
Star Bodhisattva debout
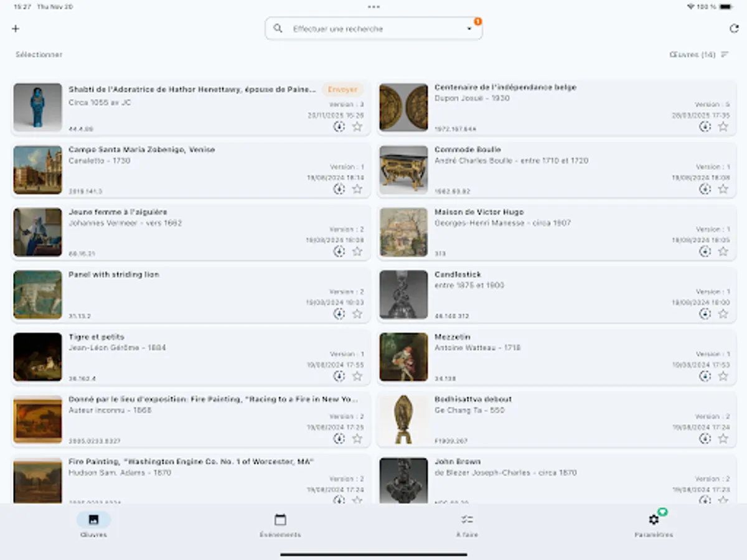point(723,439)
